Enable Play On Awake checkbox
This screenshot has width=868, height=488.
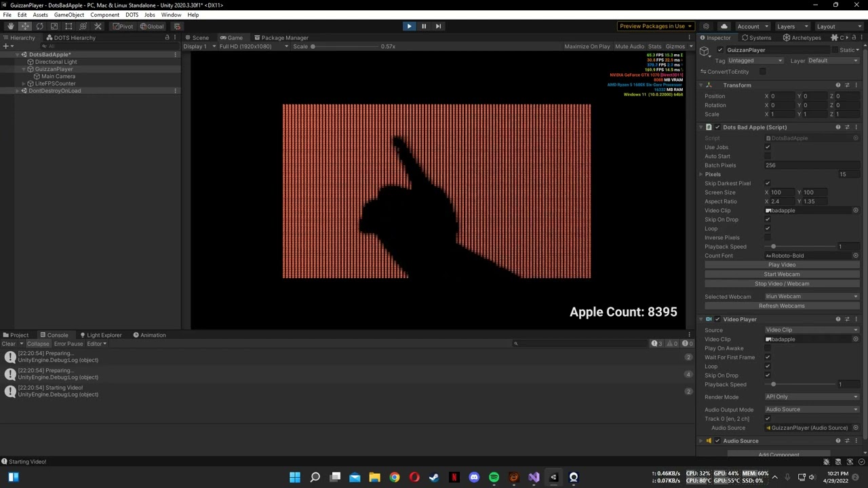point(768,348)
